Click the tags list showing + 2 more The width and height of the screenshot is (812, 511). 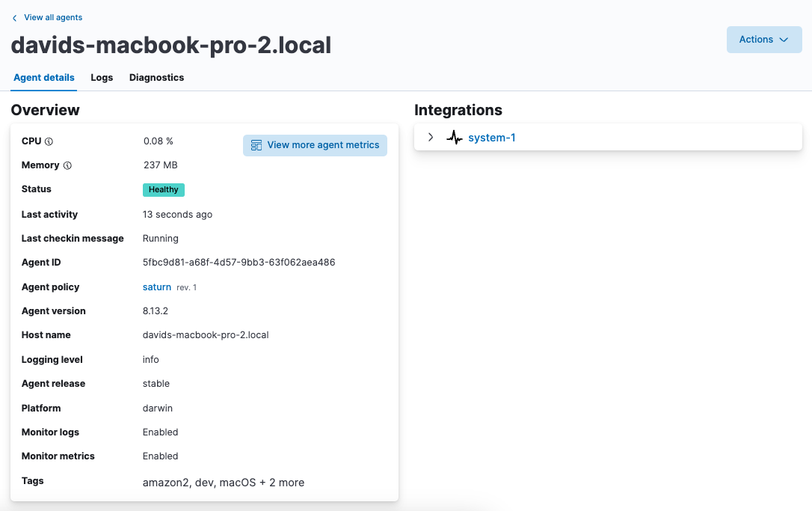click(x=223, y=483)
